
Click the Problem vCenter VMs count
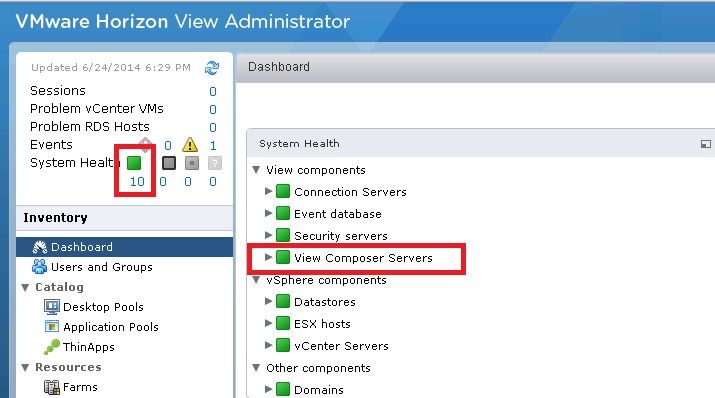point(213,109)
